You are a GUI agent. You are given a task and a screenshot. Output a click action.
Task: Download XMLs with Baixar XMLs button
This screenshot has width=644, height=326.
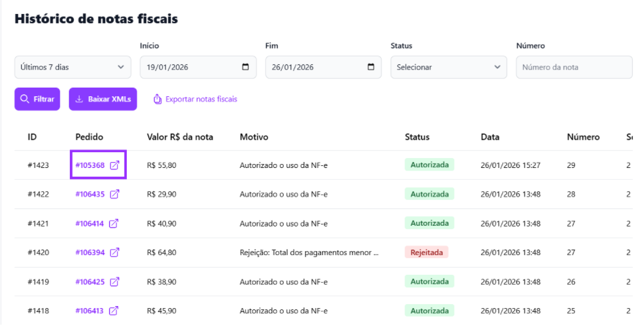click(x=103, y=99)
